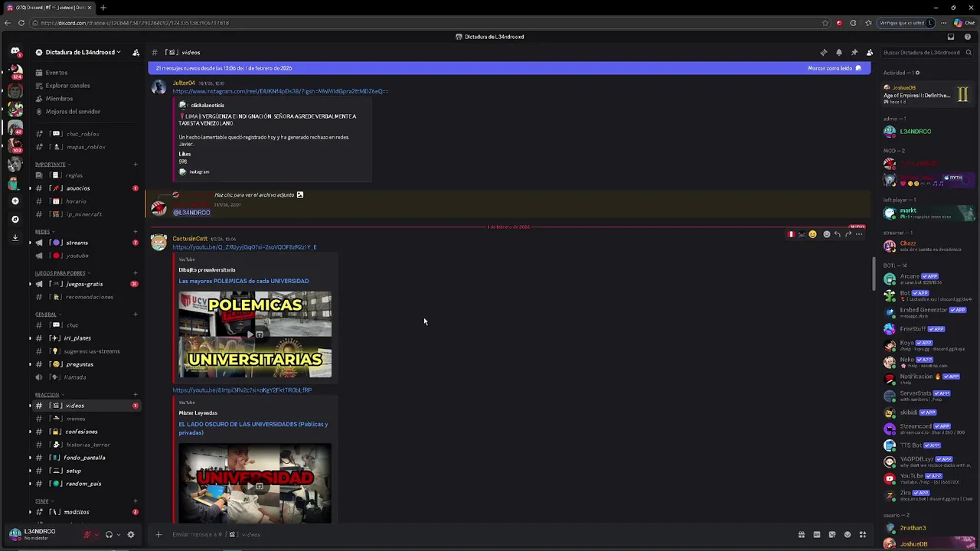Forward the CactusinCatt message
The image size is (980, 551).
(x=848, y=234)
